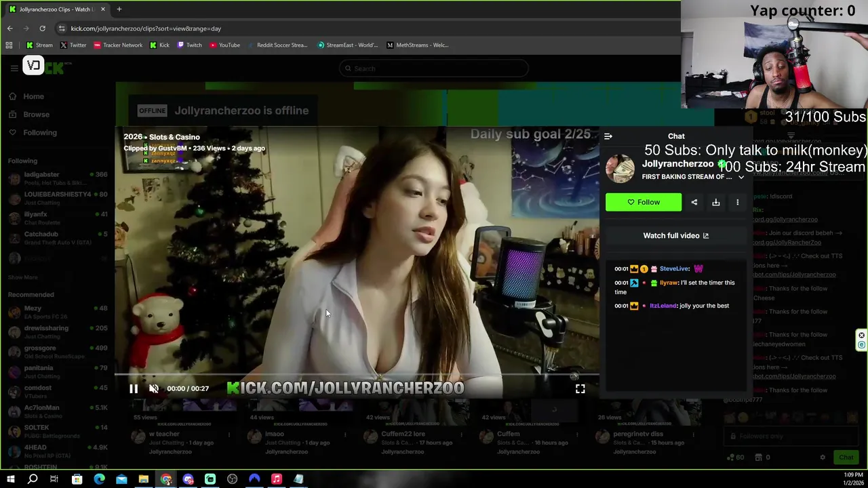Viewport: 868px width, 488px height.
Task: Open File Explorer from the taskbar
Action: point(144,479)
